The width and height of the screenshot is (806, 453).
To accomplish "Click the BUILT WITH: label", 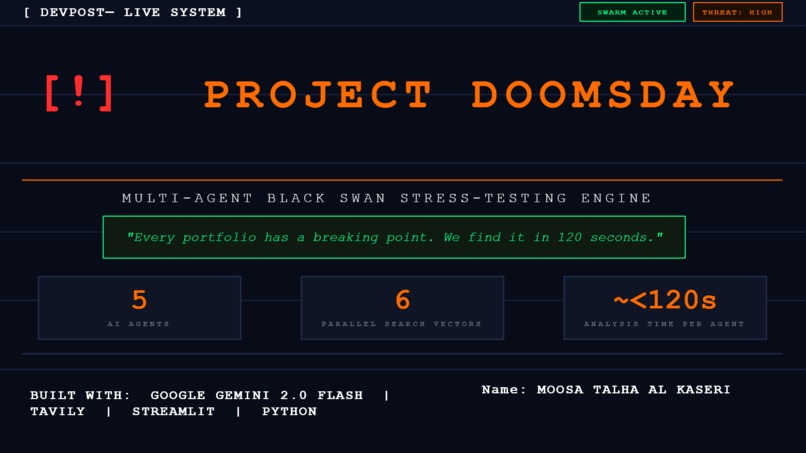I will click(80, 395).
